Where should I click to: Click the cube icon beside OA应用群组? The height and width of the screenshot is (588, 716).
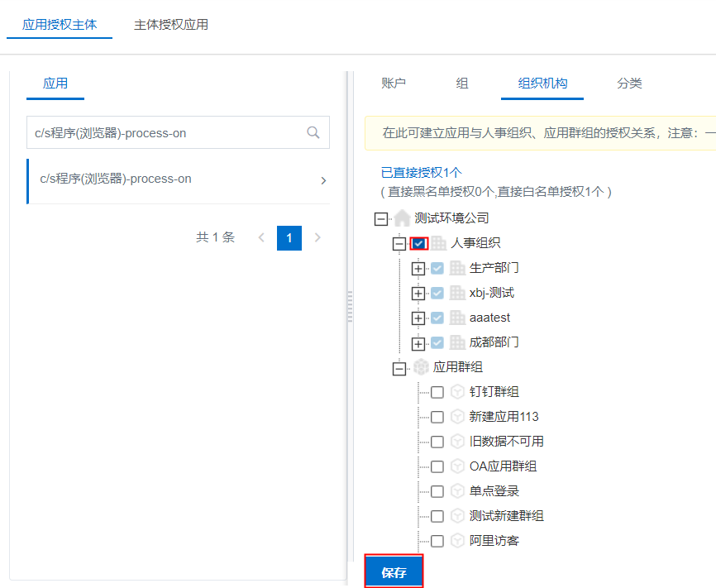pos(457,466)
